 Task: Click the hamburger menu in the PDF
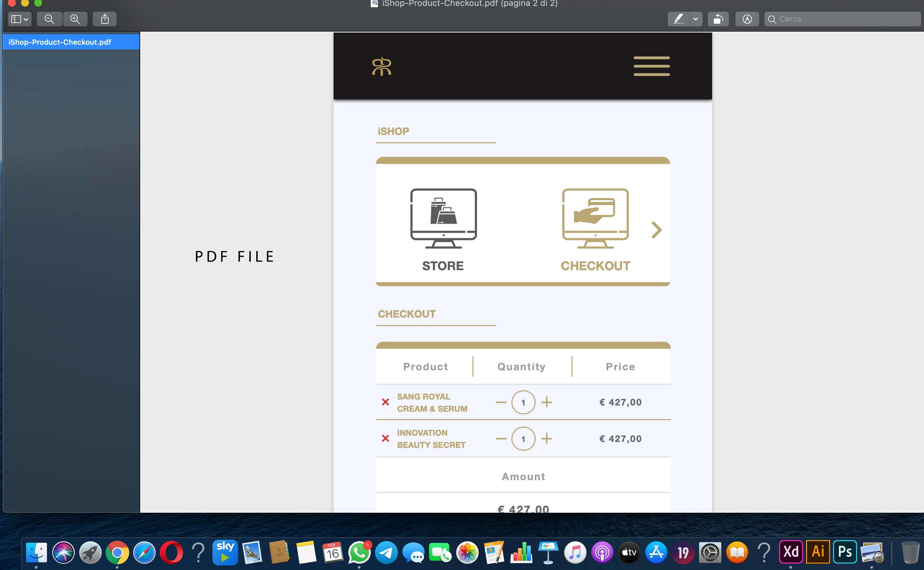click(651, 66)
